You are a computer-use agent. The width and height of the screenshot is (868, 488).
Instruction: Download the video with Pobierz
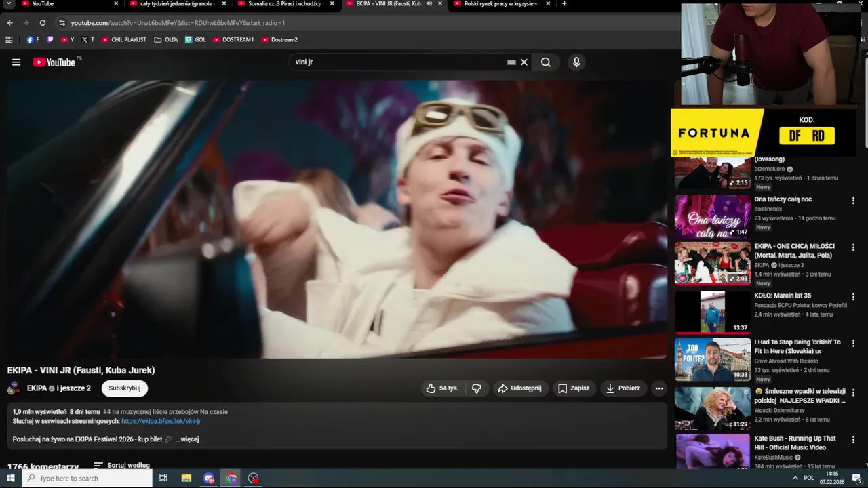[623, 388]
